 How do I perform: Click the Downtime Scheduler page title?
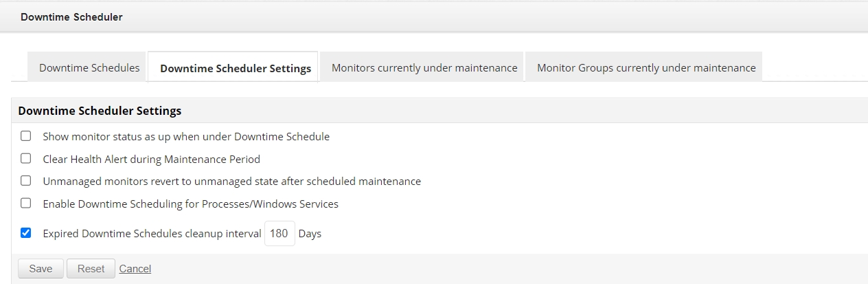71,17
